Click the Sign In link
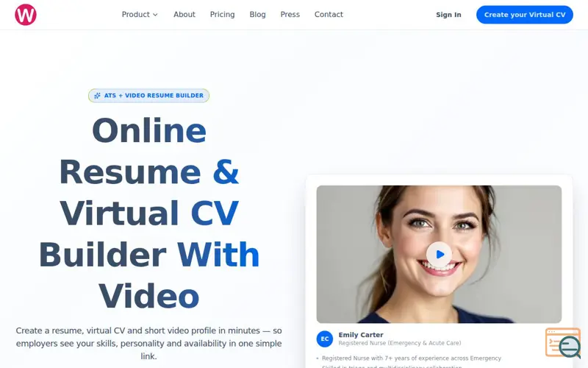This screenshot has width=588, height=368. tap(448, 15)
